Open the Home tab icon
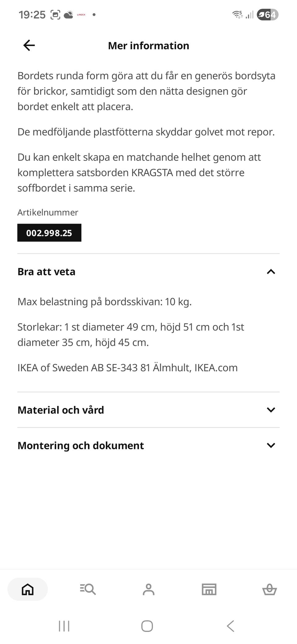 pos(28,589)
